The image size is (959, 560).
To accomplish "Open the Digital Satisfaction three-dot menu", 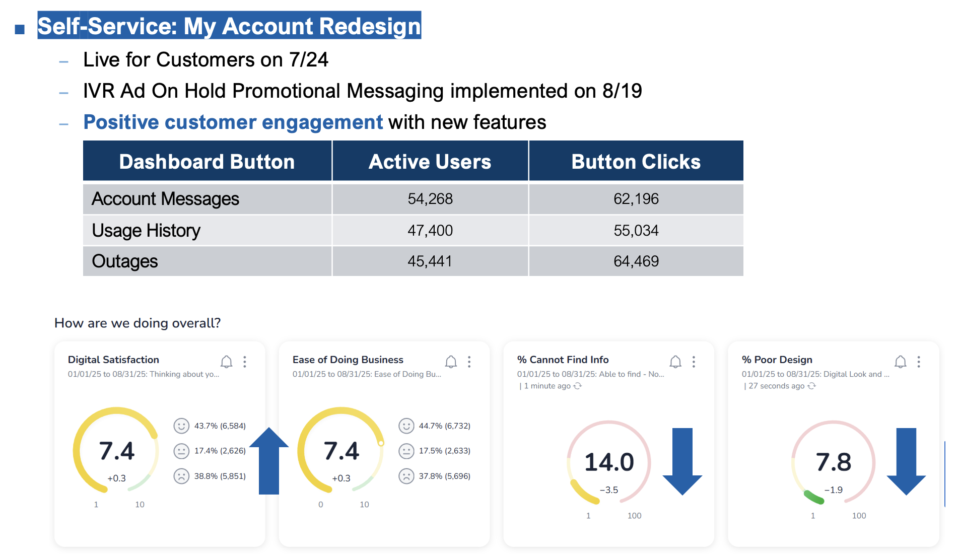I will point(245,362).
